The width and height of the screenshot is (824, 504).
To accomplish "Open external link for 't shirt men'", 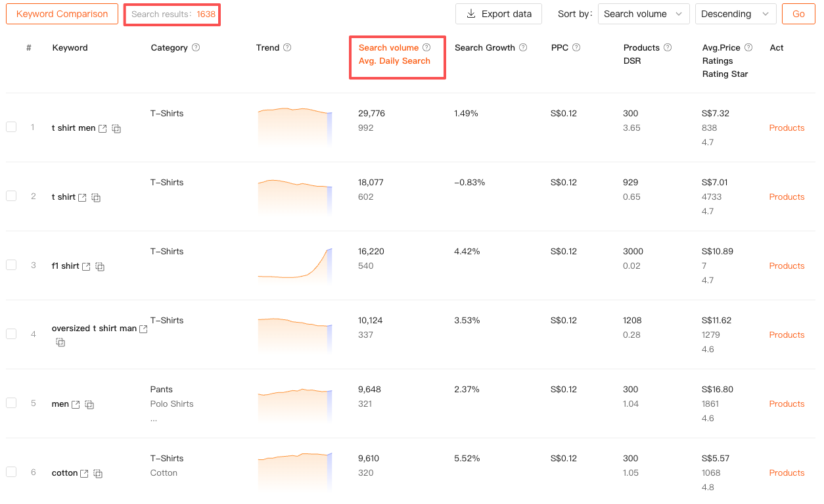I will (103, 129).
